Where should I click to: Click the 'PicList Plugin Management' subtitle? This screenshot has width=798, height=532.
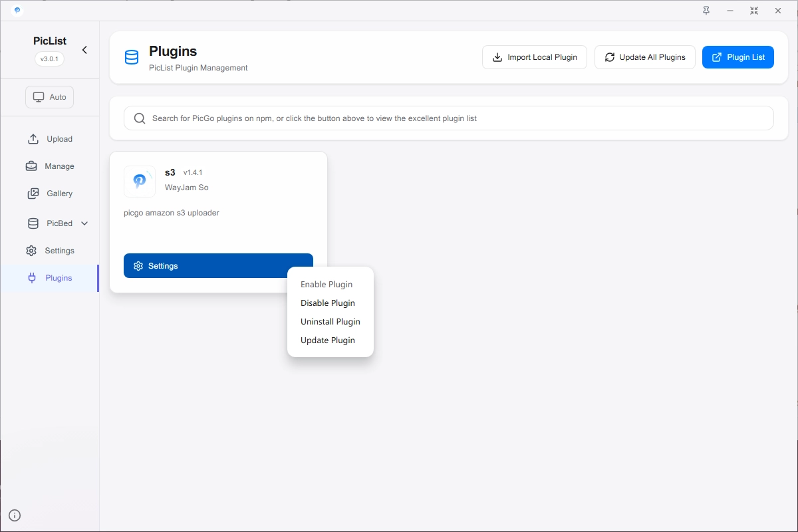tap(199, 68)
